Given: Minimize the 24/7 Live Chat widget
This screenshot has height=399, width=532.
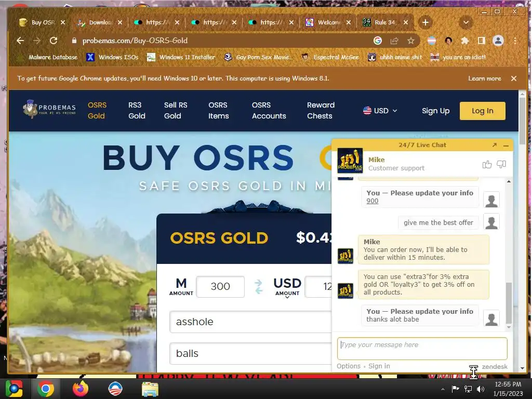Looking at the screenshot, I should (506, 145).
